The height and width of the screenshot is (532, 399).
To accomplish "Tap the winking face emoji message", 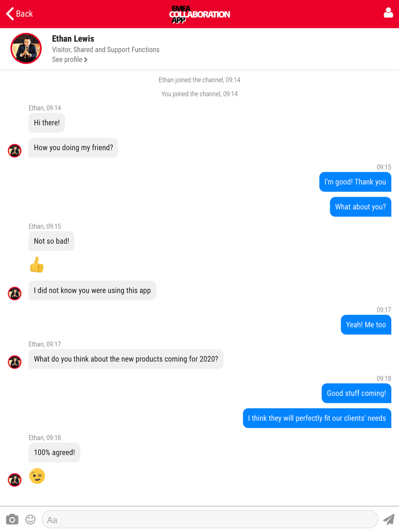I will 37,476.
